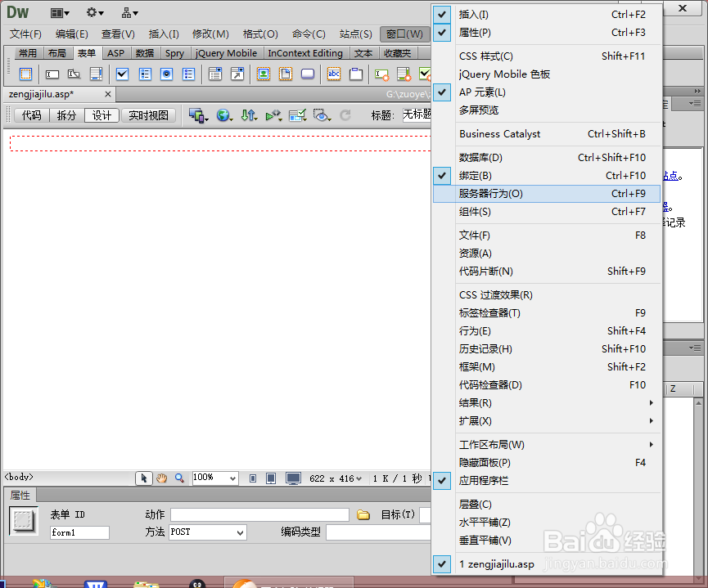The image size is (708, 588).
Task: Open File Management arrows icon
Action: [249, 115]
